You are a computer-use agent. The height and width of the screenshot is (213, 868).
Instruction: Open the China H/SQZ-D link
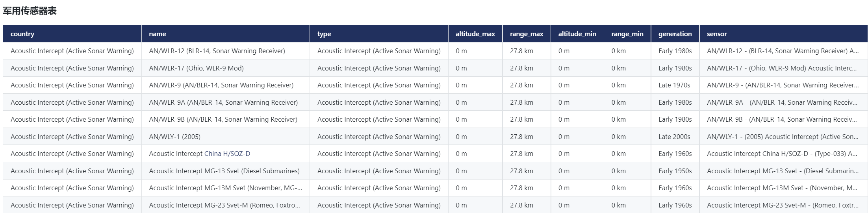227,154
